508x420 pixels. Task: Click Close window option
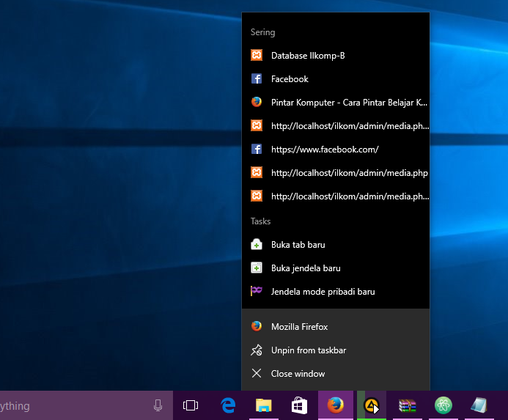click(298, 374)
